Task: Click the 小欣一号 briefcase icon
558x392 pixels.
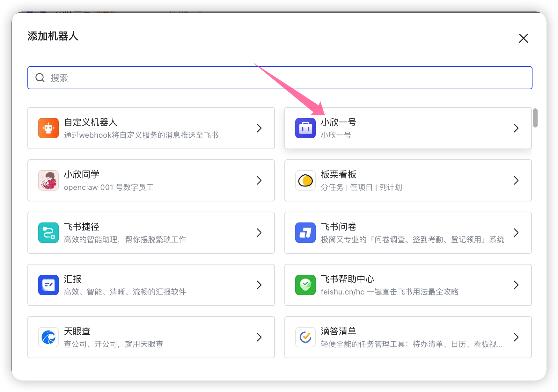Action: click(x=305, y=128)
